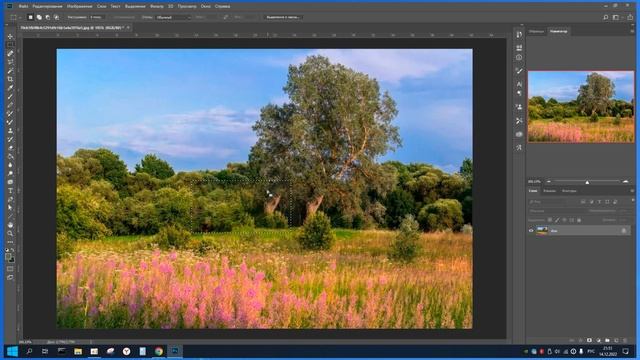
Task: Delete layer trash icon
Action: (x=625, y=340)
